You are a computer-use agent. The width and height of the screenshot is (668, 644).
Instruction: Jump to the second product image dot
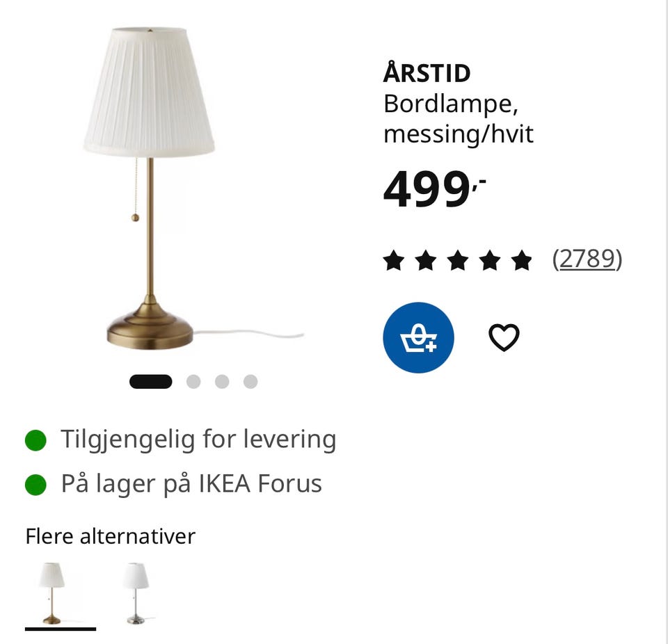click(x=193, y=382)
